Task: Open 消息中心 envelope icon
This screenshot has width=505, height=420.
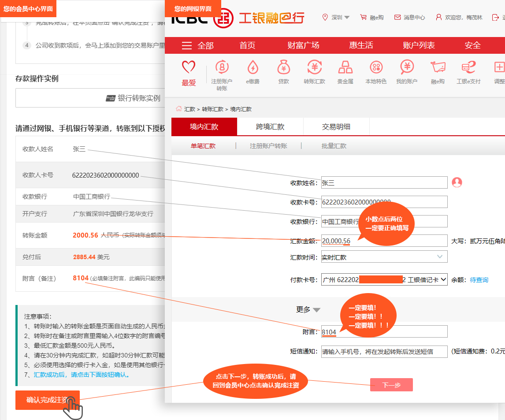Action: pyautogui.click(x=397, y=17)
